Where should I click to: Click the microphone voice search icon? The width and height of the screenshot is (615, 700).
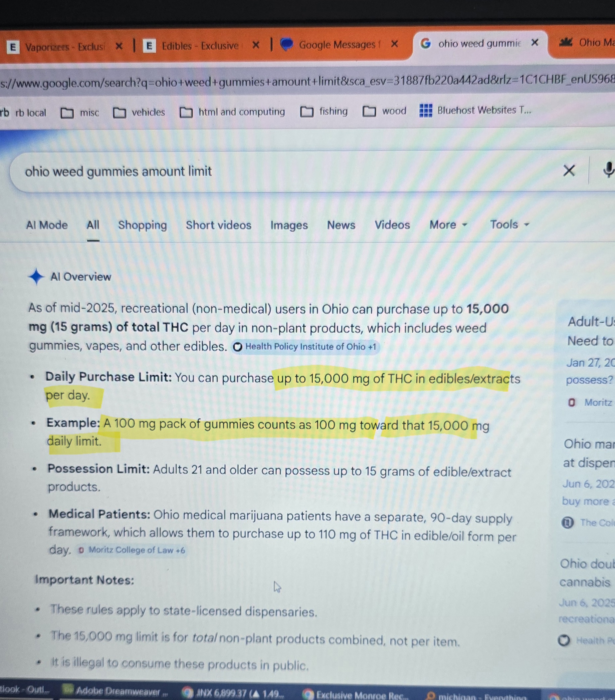coord(608,170)
